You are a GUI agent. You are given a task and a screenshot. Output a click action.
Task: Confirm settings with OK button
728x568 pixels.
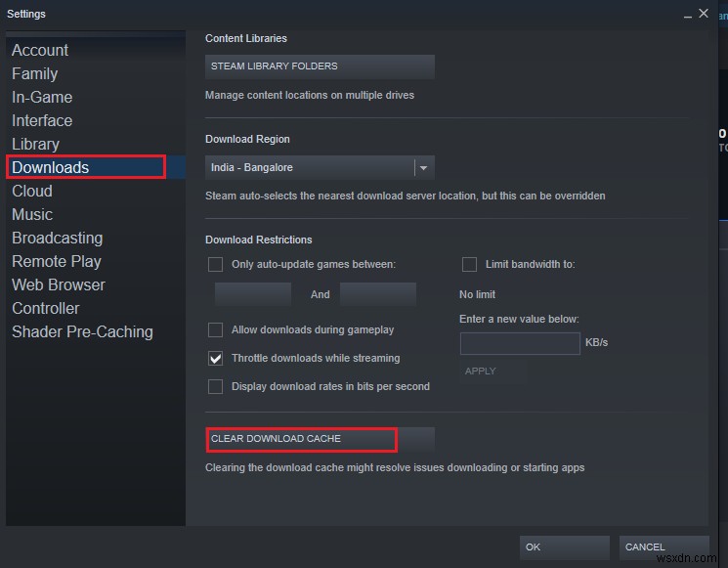tap(565, 547)
